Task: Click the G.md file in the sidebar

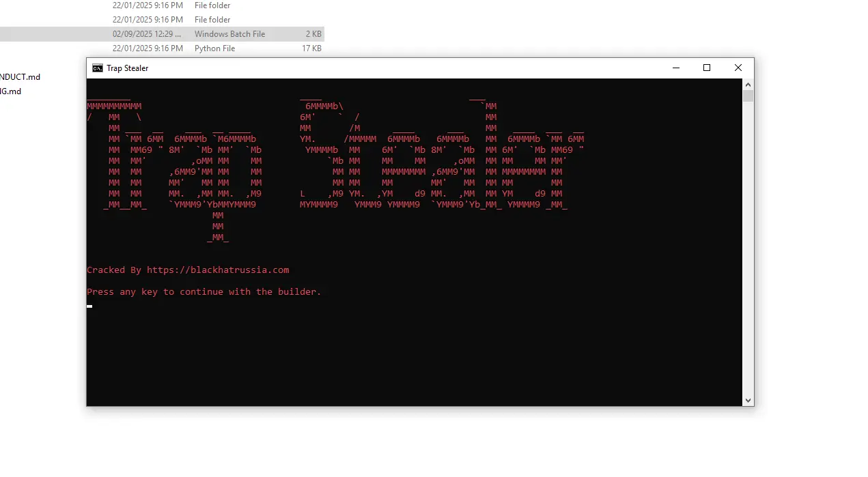Action: (10, 91)
